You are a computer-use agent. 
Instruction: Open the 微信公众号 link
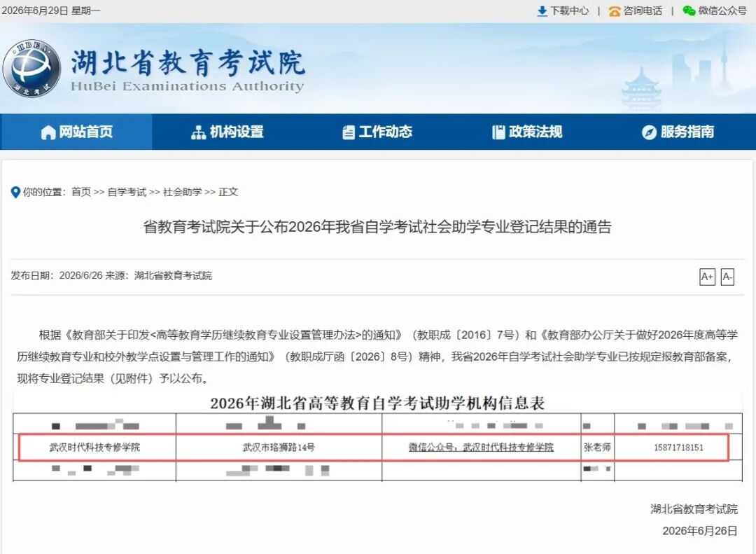[x=722, y=11]
